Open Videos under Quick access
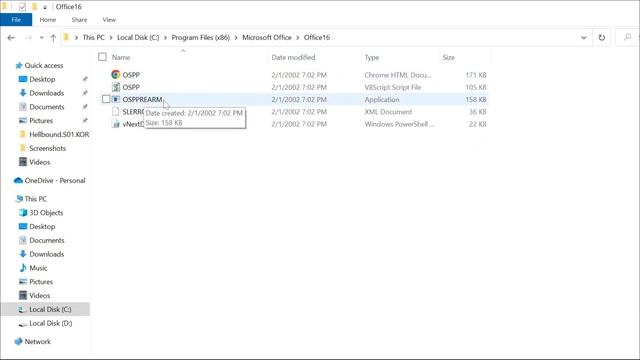 pyautogui.click(x=40, y=162)
